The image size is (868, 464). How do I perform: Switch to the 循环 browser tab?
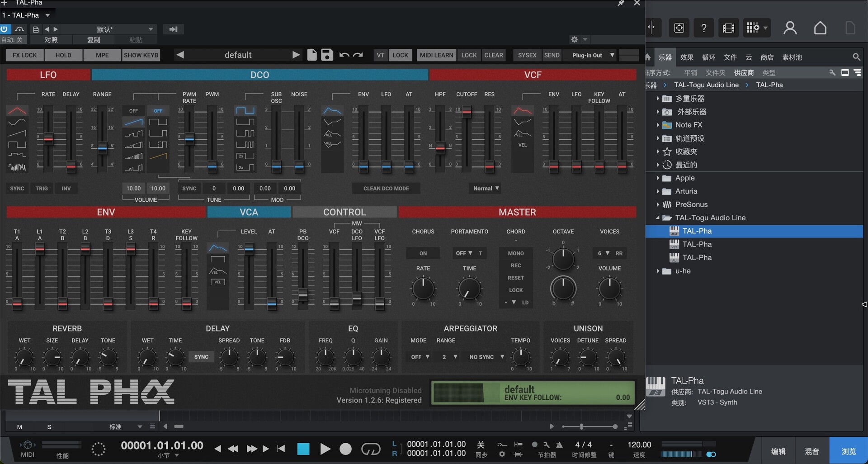click(x=708, y=57)
